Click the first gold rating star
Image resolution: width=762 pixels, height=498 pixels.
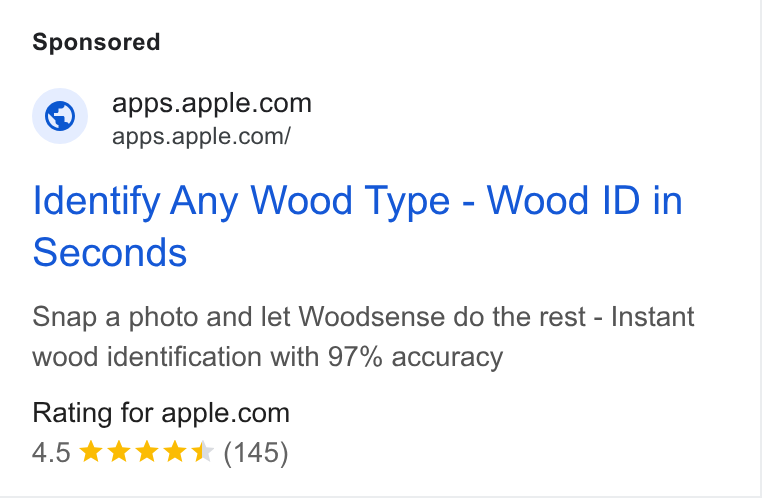pyautogui.click(x=90, y=451)
